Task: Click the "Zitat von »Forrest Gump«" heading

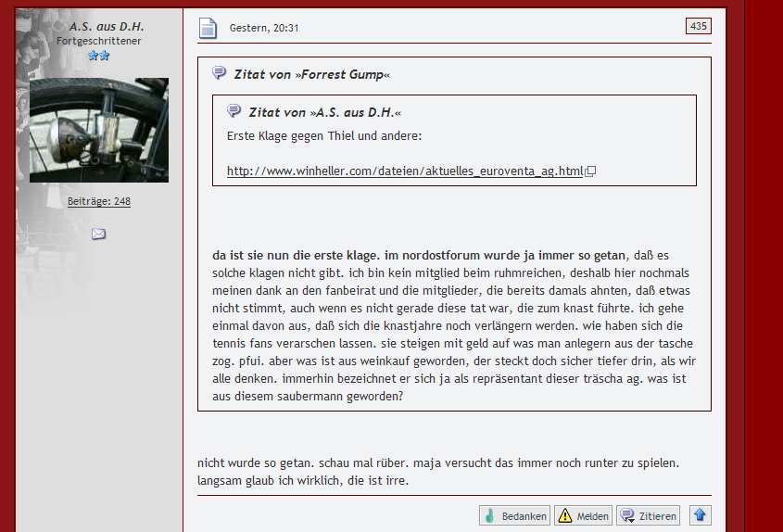Action: click(x=311, y=74)
